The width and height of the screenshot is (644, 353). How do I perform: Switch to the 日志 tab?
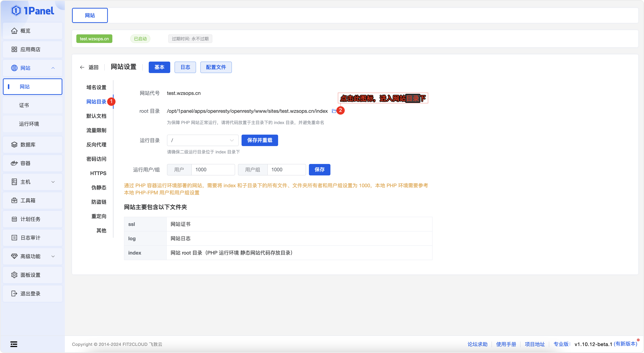click(185, 67)
